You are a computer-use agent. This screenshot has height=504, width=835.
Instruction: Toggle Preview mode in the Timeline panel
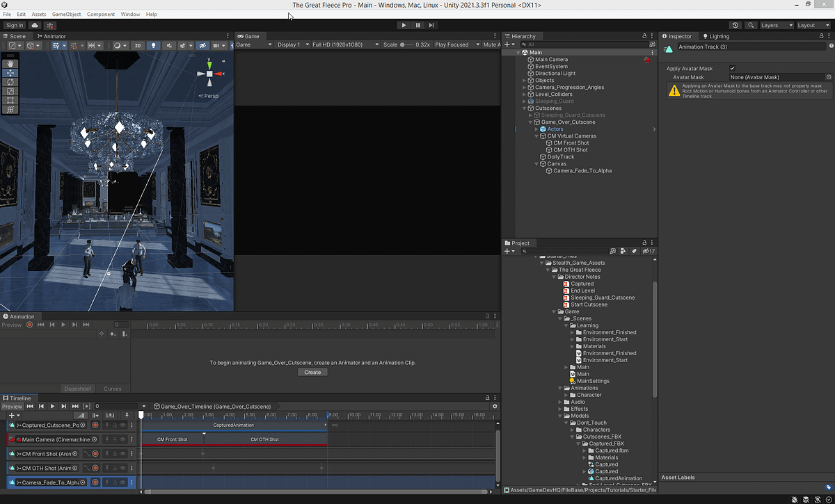tap(12, 406)
